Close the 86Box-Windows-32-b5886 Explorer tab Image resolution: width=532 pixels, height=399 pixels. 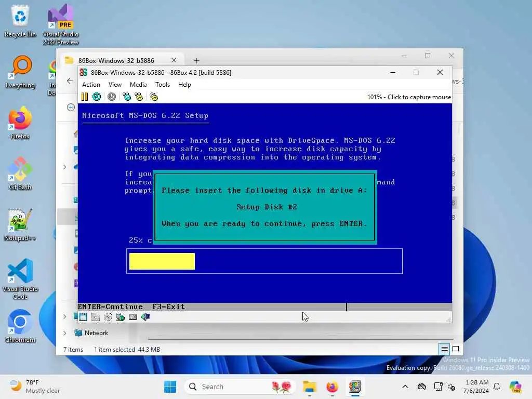[x=174, y=60]
